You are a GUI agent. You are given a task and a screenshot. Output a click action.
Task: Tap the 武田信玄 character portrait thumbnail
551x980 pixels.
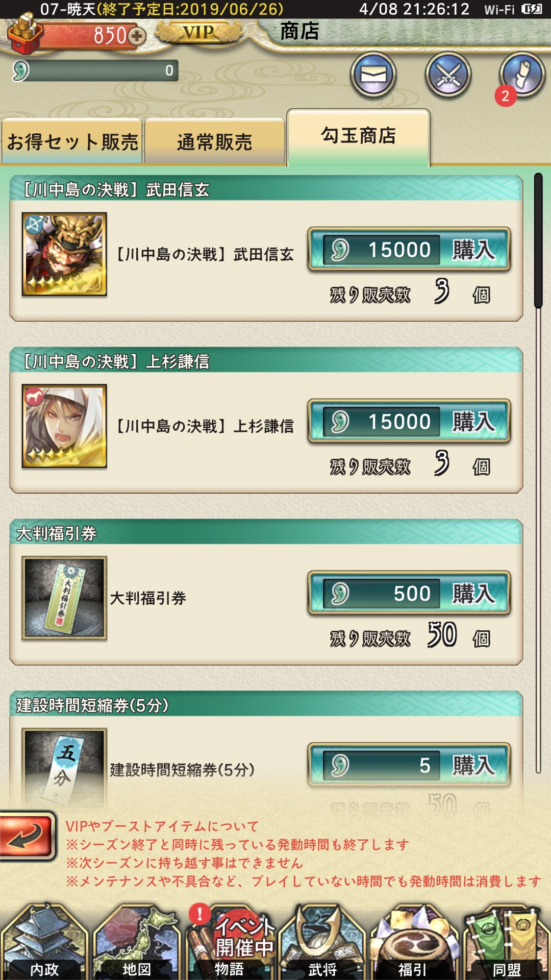coord(64,254)
